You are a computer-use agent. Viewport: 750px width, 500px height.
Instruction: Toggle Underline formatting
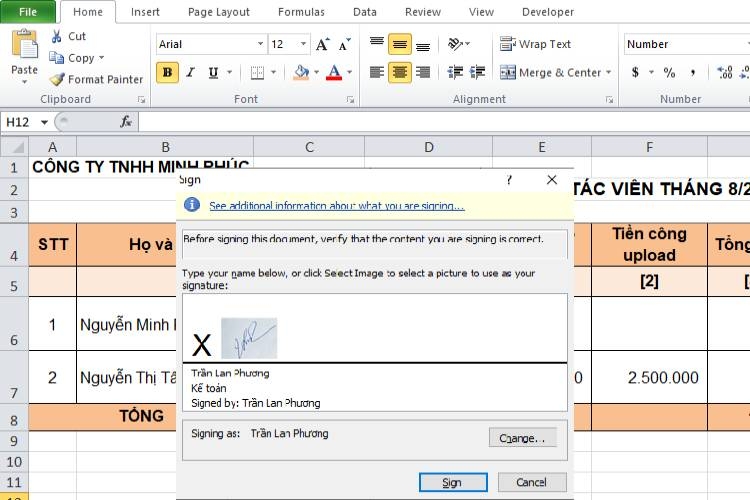(x=213, y=73)
